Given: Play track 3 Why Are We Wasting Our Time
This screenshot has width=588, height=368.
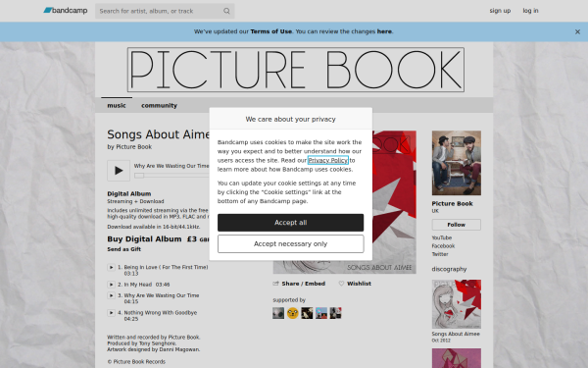Looking at the screenshot, I should pos(111,295).
